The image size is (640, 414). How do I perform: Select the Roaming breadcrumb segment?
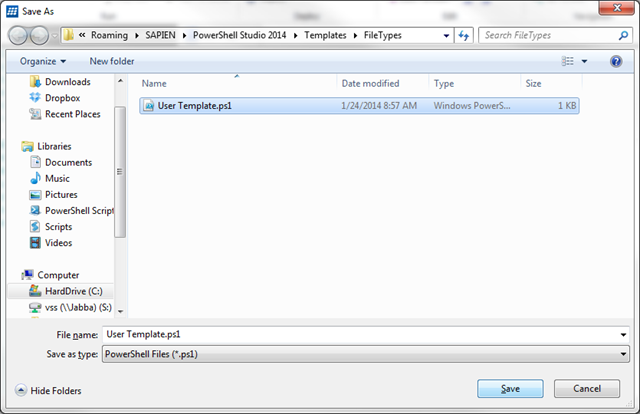coord(109,36)
